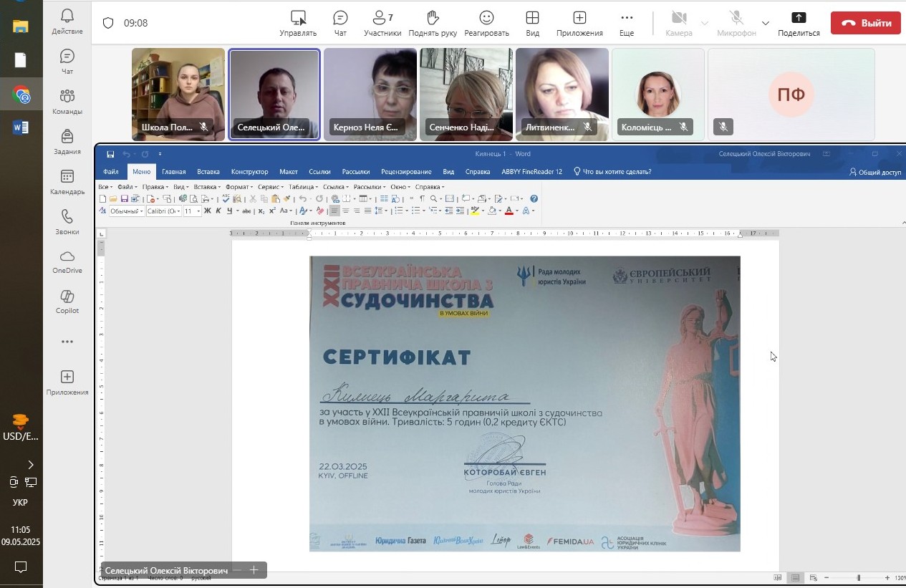Click Save icon in Word toolbar
Screen dimensions: 906x588
(x=124, y=198)
